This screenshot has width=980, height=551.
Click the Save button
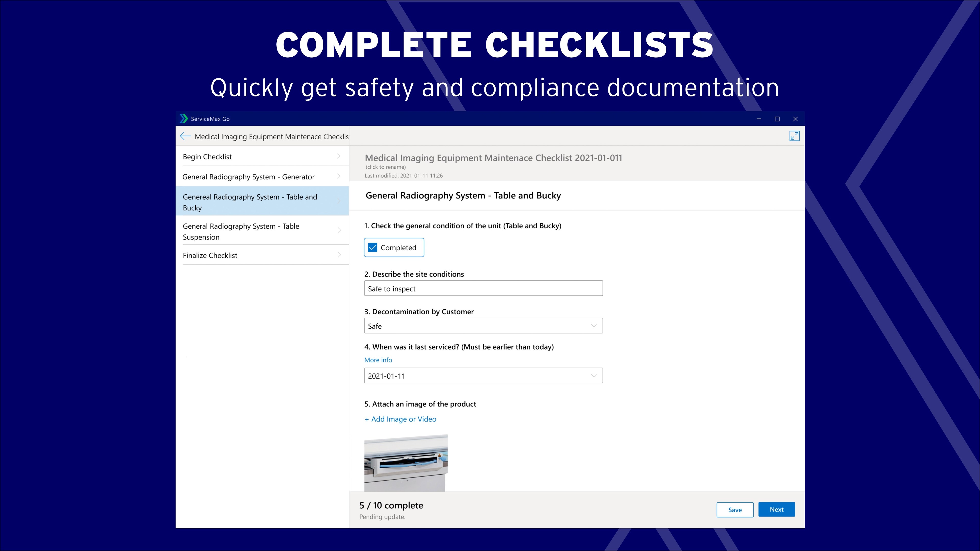(x=735, y=510)
